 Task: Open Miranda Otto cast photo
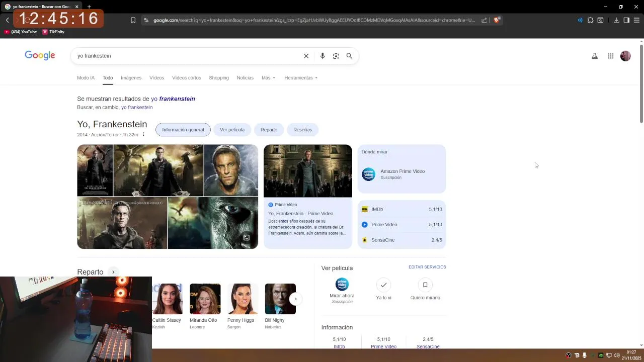coord(205,299)
